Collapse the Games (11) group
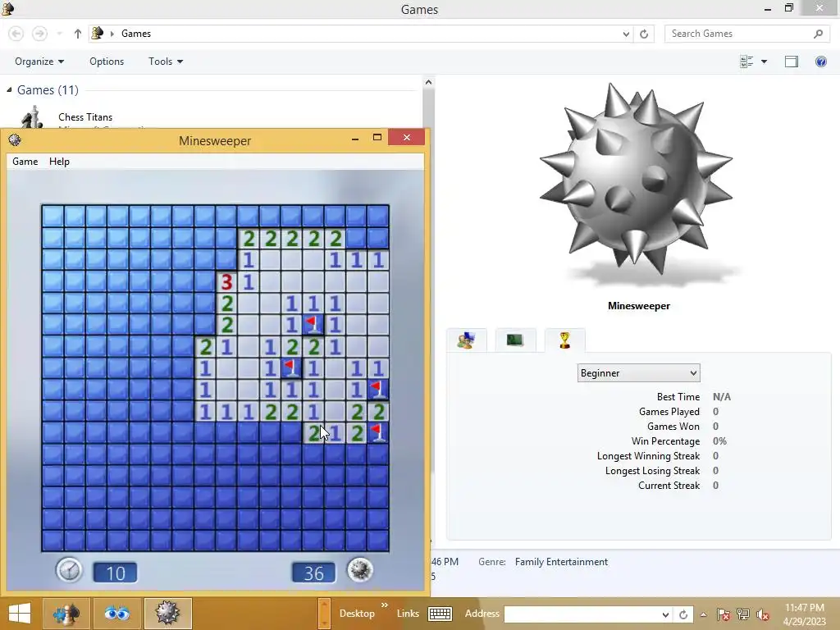This screenshot has height=630, width=840. [x=9, y=90]
